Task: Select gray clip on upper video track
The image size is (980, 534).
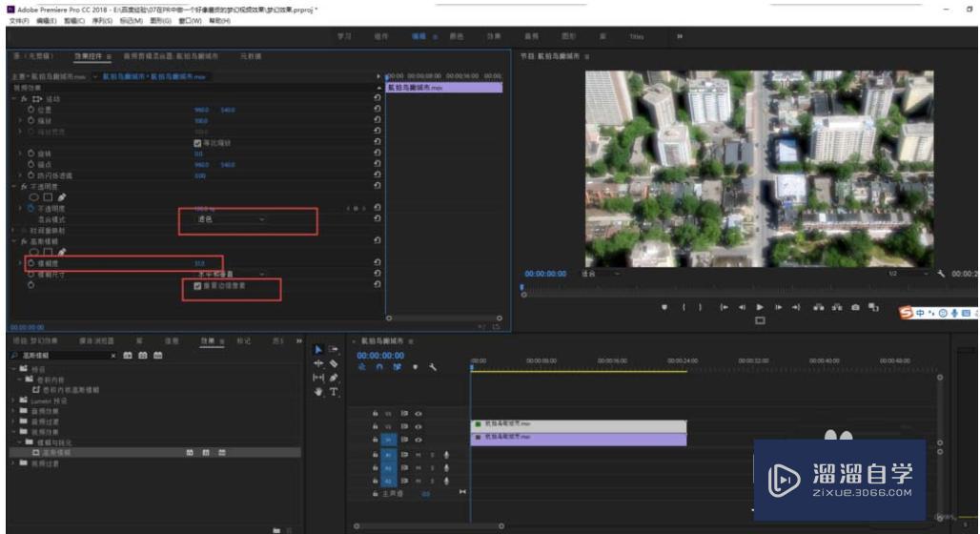Action: point(578,426)
